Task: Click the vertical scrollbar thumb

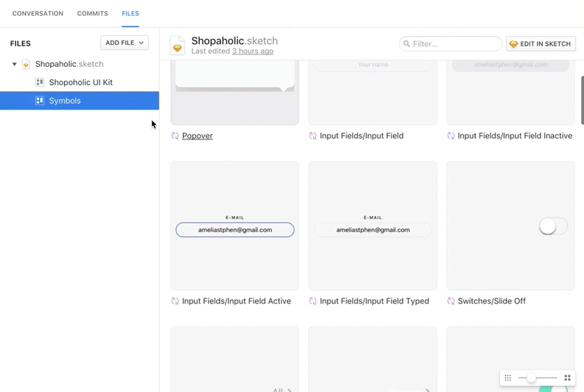Action: point(582,100)
